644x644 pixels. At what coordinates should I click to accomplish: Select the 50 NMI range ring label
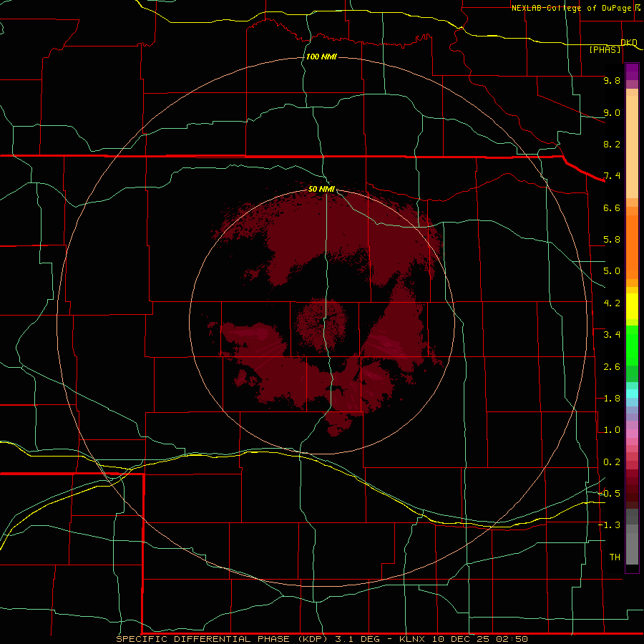tap(321, 189)
